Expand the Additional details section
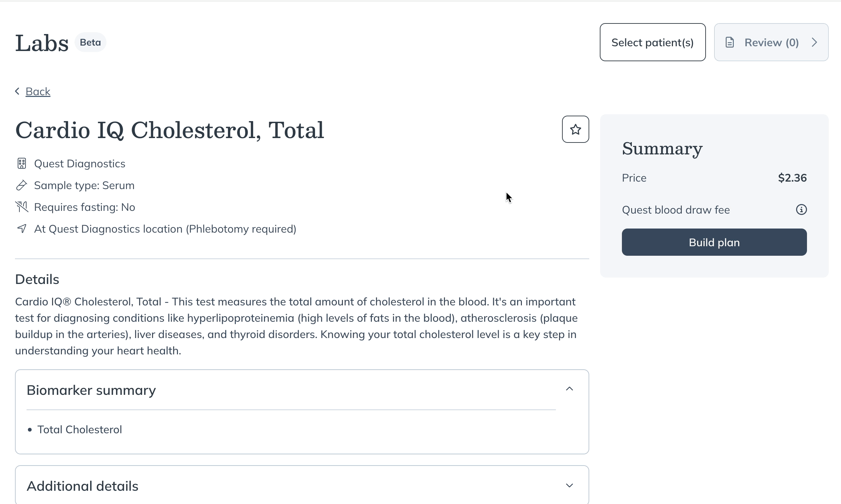The width and height of the screenshot is (841, 504). point(570,486)
